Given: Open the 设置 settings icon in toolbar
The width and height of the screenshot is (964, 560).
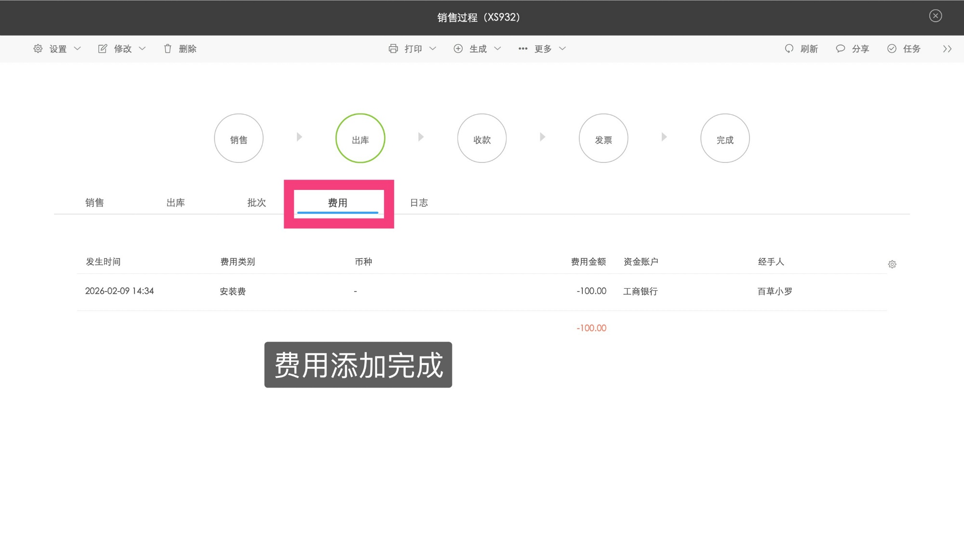Looking at the screenshot, I should coord(38,48).
